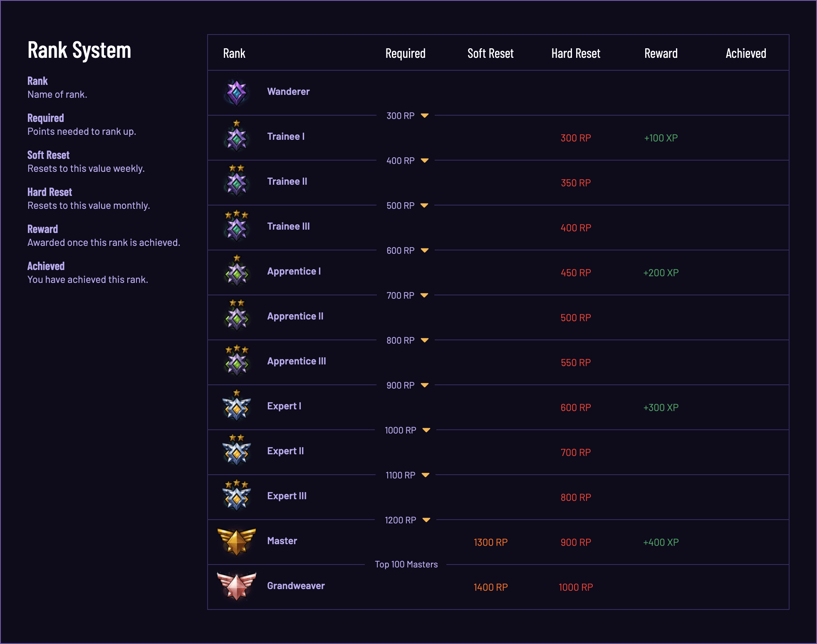Click the golden Master wings badge
This screenshot has width=817, height=644.
236,542
